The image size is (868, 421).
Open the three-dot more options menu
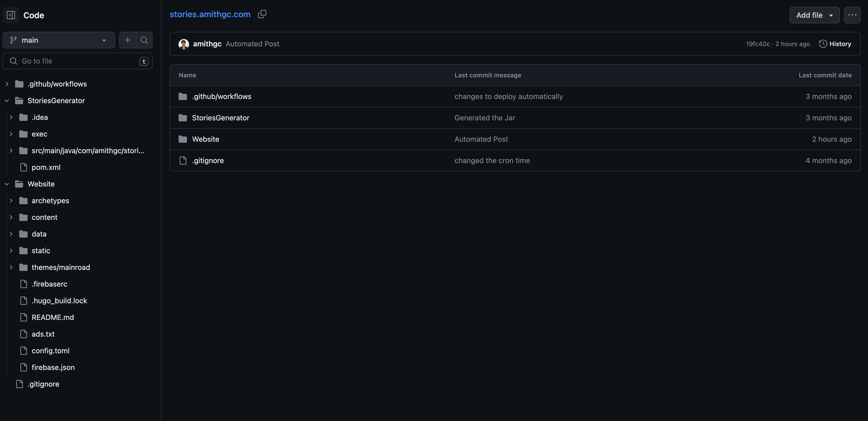[x=852, y=15]
